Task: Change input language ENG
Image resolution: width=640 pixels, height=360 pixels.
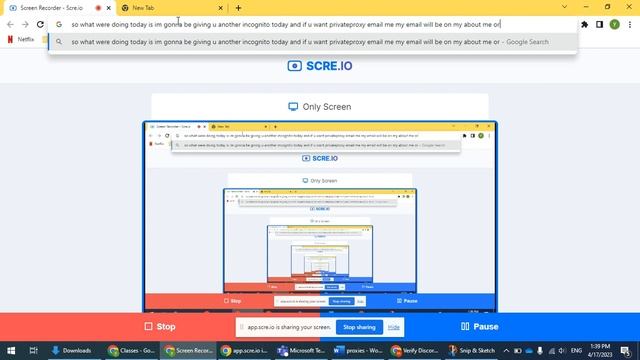Action: [x=576, y=350]
